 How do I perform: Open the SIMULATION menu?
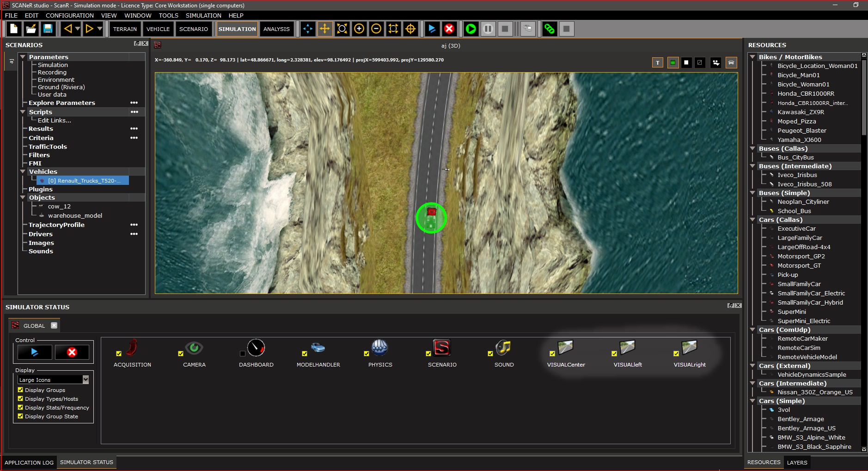203,15
